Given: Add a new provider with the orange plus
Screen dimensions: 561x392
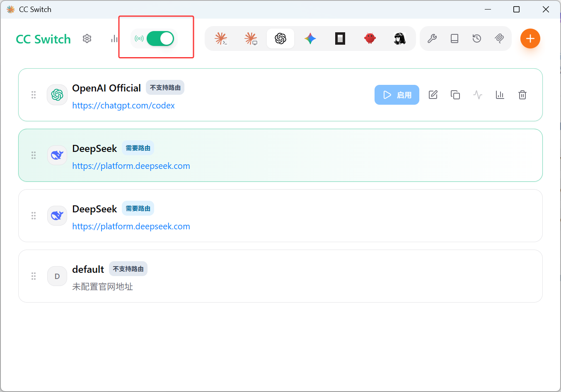Looking at the screenshot, I should click(530, 38).
